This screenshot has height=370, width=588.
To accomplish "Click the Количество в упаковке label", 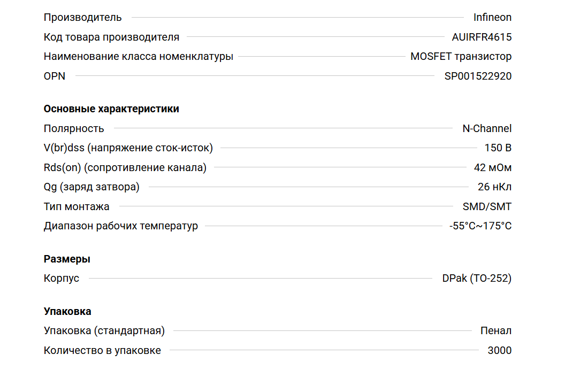I will (102, 350).
